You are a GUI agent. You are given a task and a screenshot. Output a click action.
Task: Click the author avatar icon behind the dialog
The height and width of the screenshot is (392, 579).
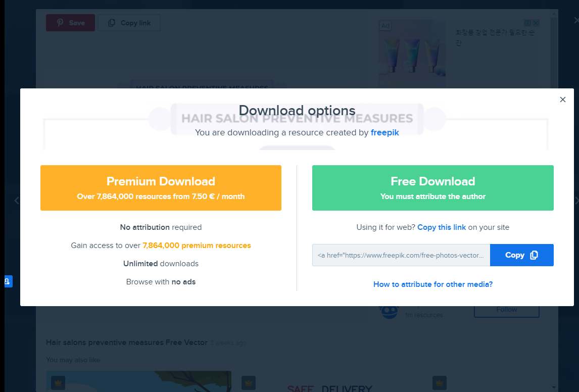389,312
